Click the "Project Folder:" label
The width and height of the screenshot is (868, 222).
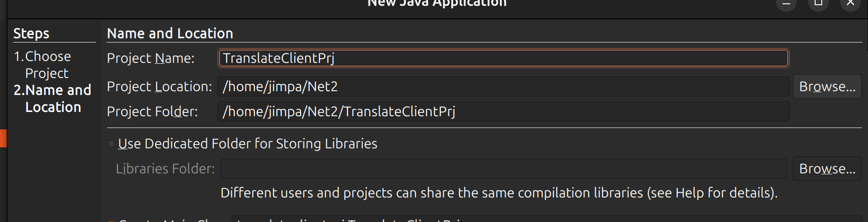[x=152, y=111]
